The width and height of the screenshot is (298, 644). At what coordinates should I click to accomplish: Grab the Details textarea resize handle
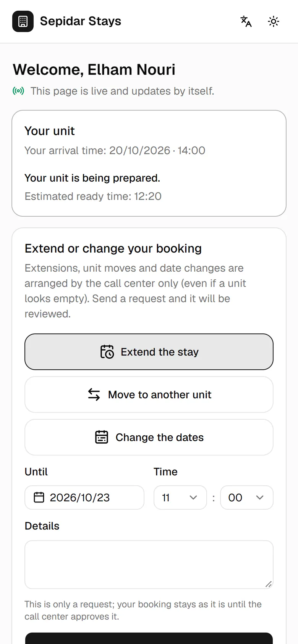tap(269, 584)
